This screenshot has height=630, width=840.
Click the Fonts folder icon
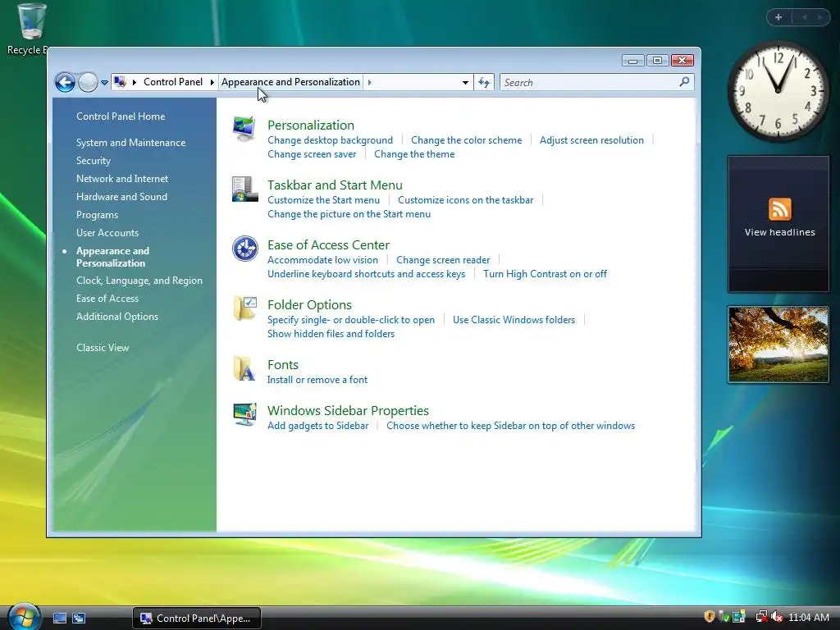coord(244,368)
